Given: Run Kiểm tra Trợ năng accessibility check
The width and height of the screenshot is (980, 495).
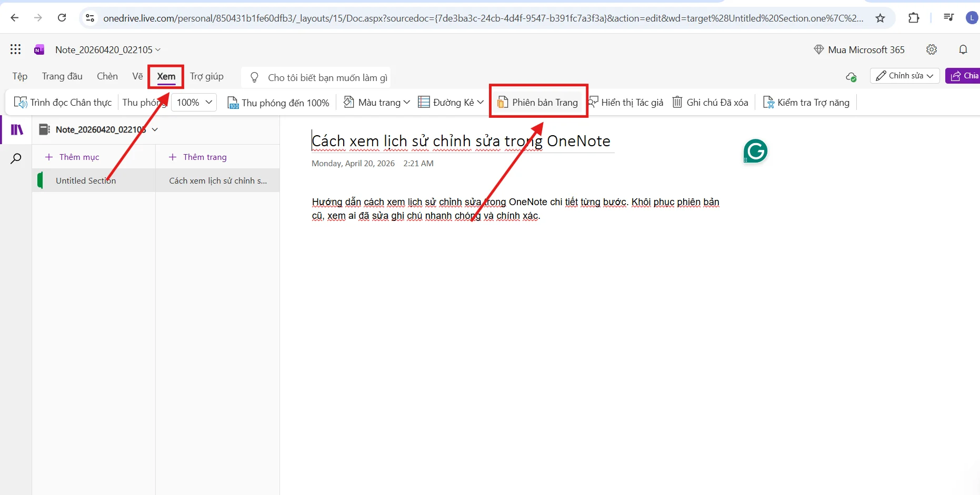Looking at the screenshot, I should point(806,103).
